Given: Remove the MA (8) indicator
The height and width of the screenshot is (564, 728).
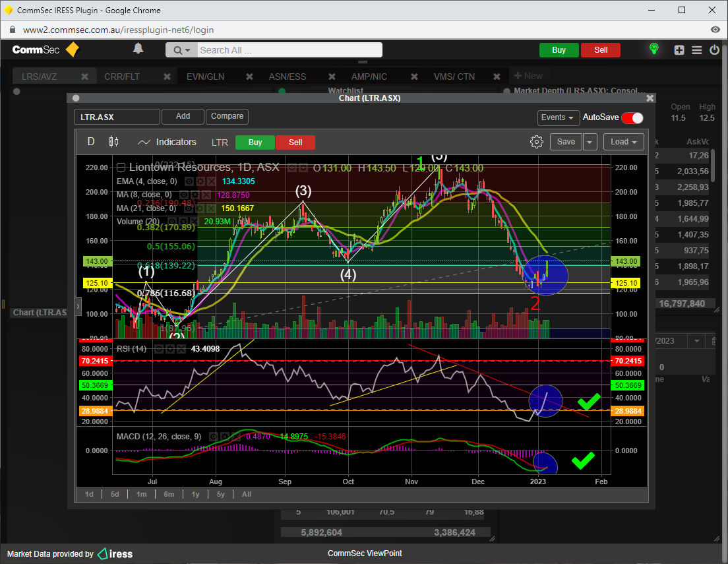Looking at the screenshot, I should click(x=206, y=195).
